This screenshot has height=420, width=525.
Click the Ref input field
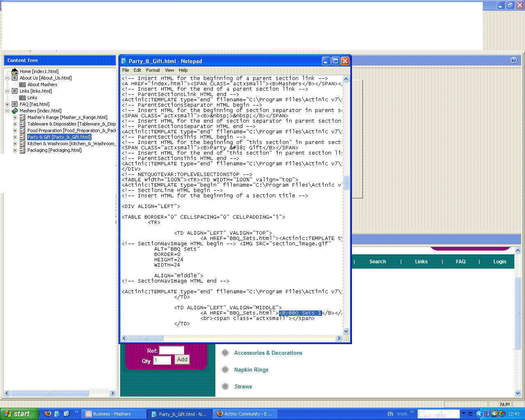pos(171,350)
